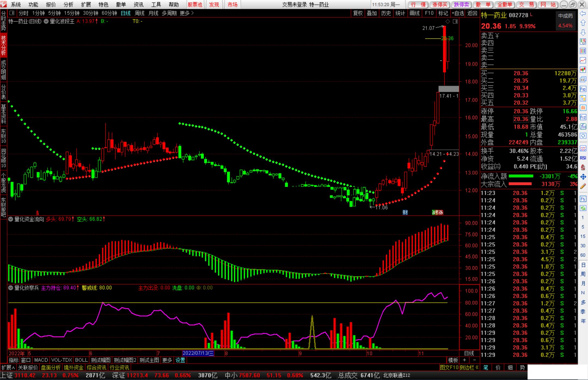Click the panel icon next to the diamond
The height and width of the screenshot is (380, 588).
455,22
